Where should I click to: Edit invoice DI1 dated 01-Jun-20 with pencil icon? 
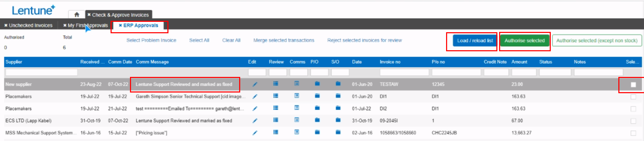(255, 96)
